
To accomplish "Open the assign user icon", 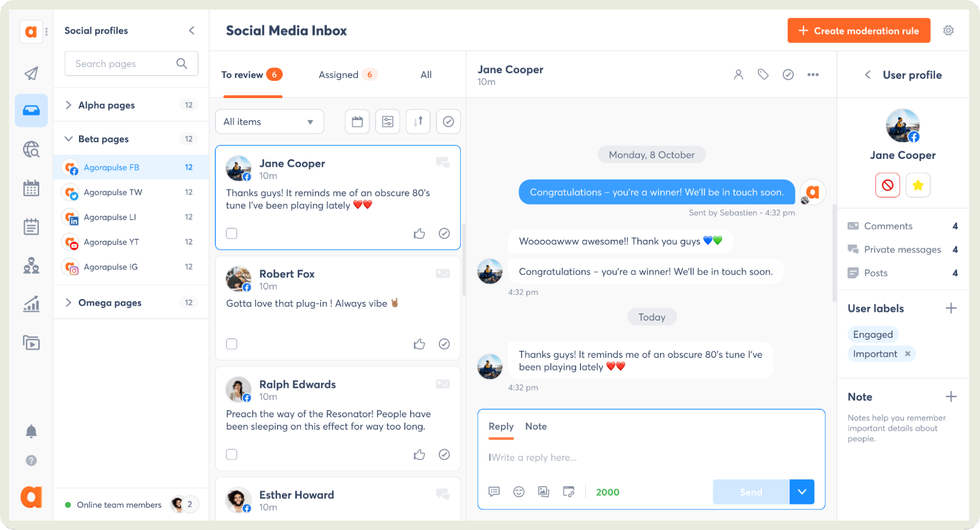I will [x=738, y=75].
